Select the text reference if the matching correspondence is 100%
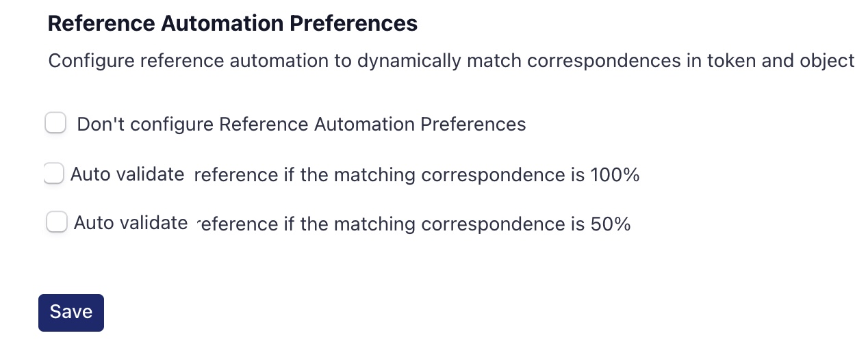 point(416,175)
